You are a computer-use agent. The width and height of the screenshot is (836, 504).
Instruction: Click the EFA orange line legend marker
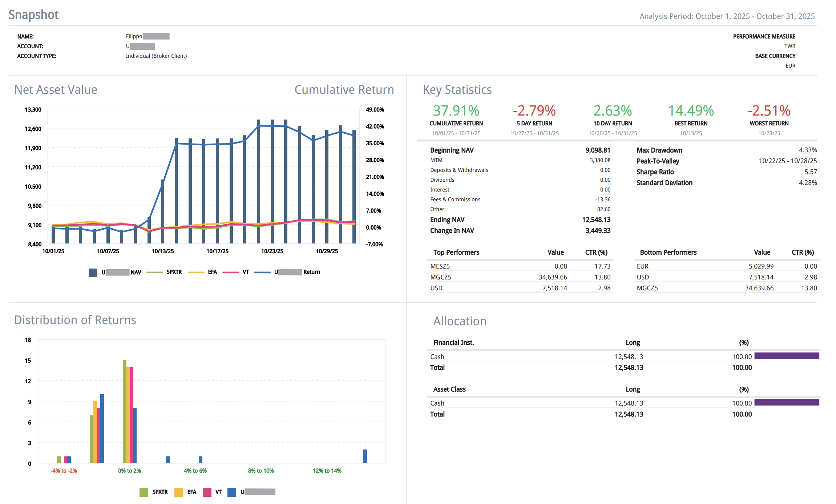pyautogui.click(x=196, y=272)
